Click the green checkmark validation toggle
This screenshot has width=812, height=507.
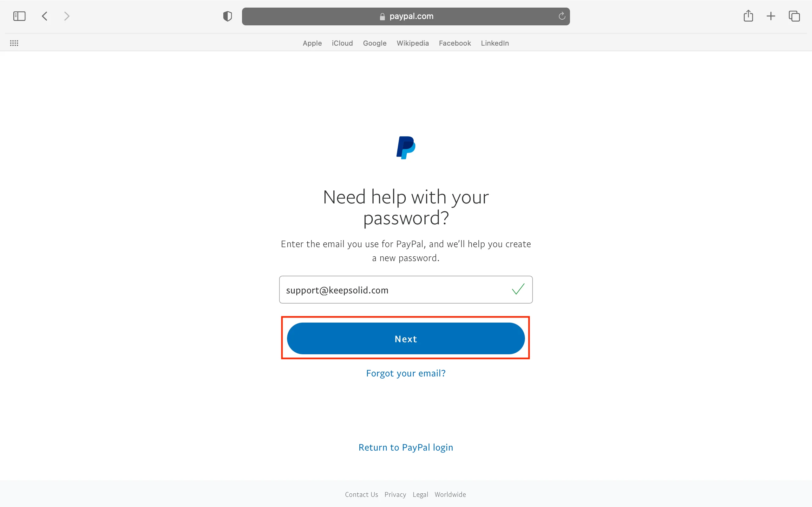click(517, 289)
